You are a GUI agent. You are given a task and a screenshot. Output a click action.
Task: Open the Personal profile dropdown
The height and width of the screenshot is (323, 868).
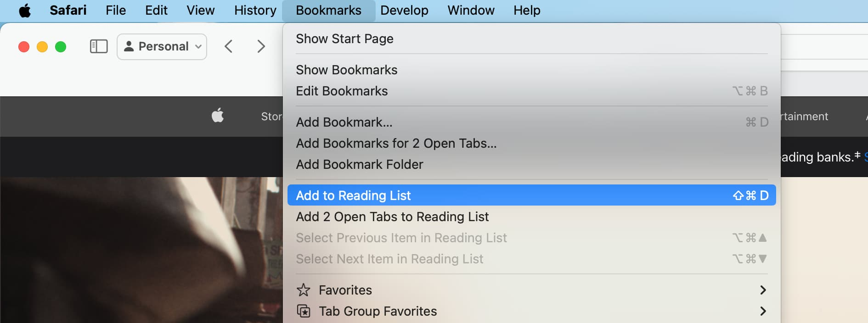tap(162, 46)
